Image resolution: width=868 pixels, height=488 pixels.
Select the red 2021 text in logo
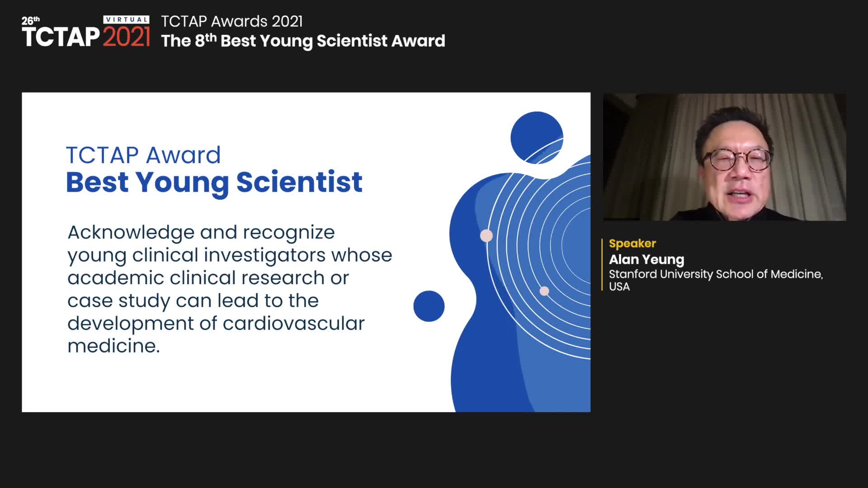(x=126, y=38)
